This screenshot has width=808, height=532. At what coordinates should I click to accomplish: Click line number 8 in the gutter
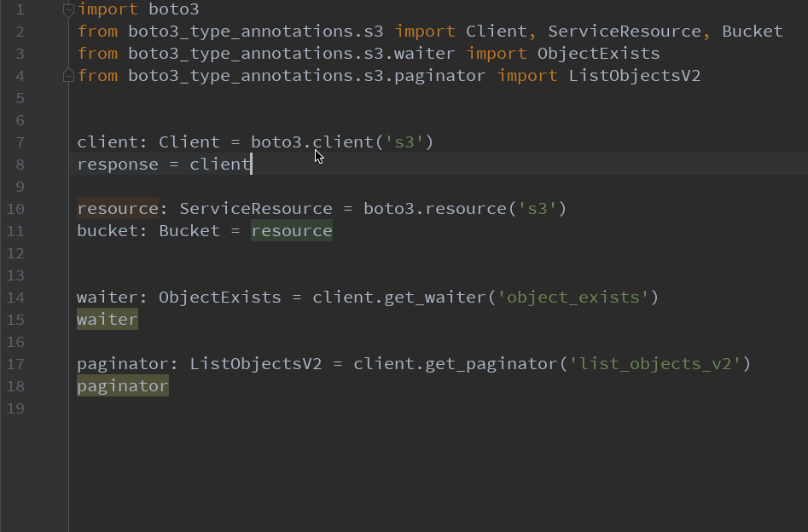tap(20, 165)
